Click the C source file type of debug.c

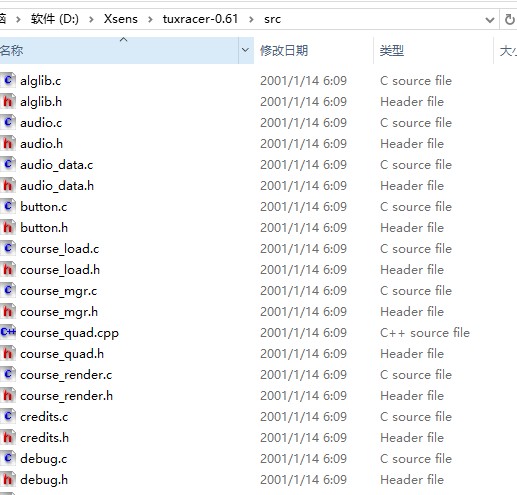click(416, 459)
